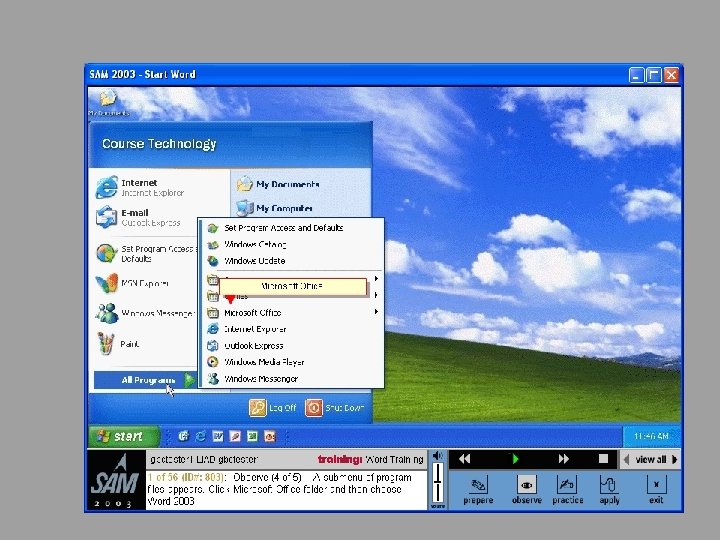Rewind the SAM training playback

click(x=464, y=459)
